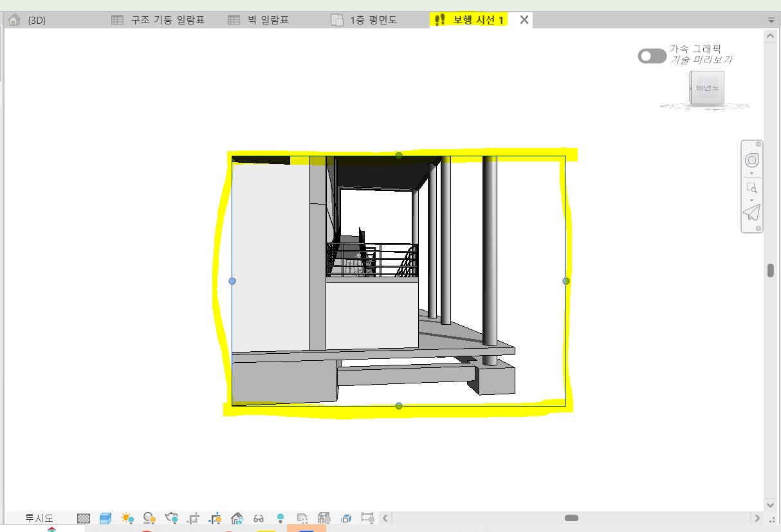Toggle Reveal Hidden Elements lightbulb
The height and width of the screenshot is (532, 781).
(x=280, y=518)
